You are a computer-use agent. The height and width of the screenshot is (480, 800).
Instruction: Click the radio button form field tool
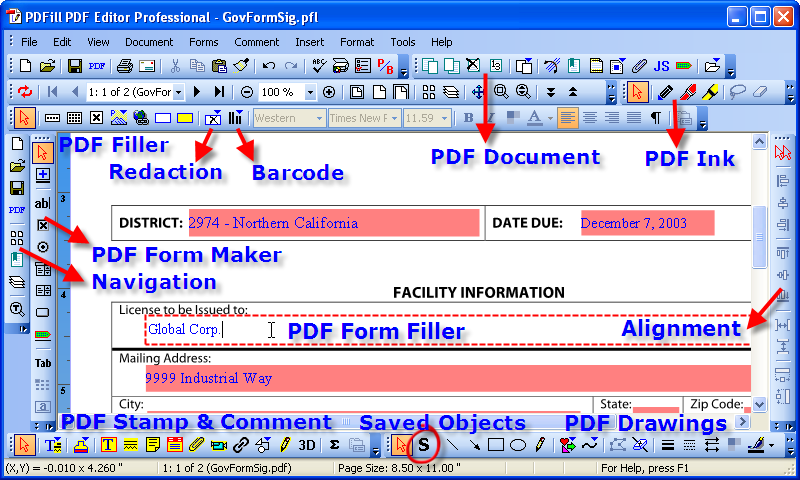coord(43,247)
